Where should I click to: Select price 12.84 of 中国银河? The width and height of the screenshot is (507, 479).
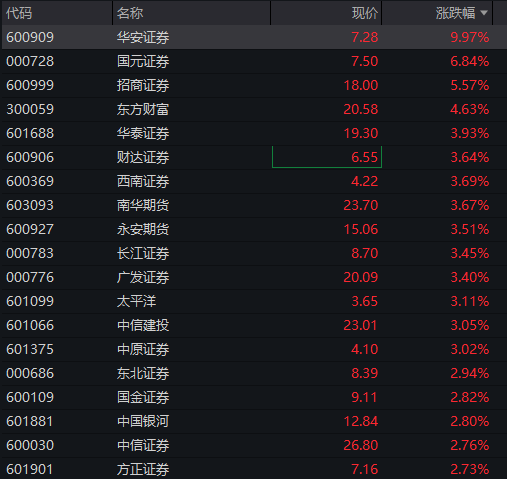(361, 421)
